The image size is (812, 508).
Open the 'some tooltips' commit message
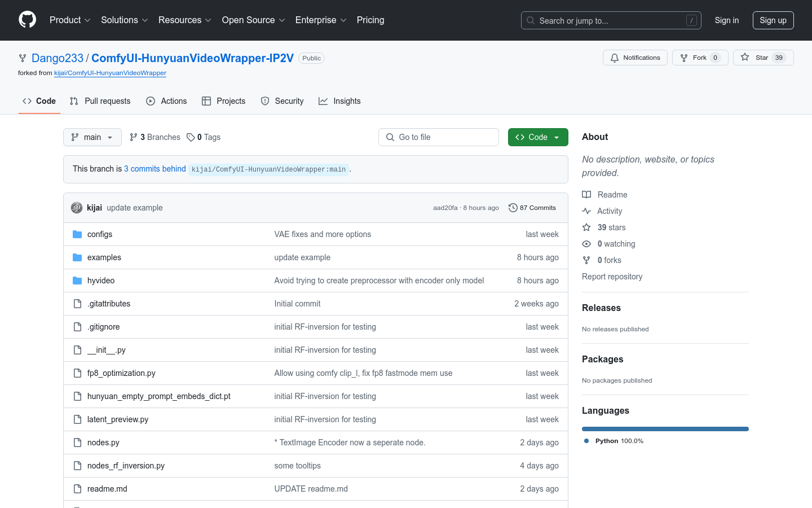pyautogui.click(x=298, y=466)
